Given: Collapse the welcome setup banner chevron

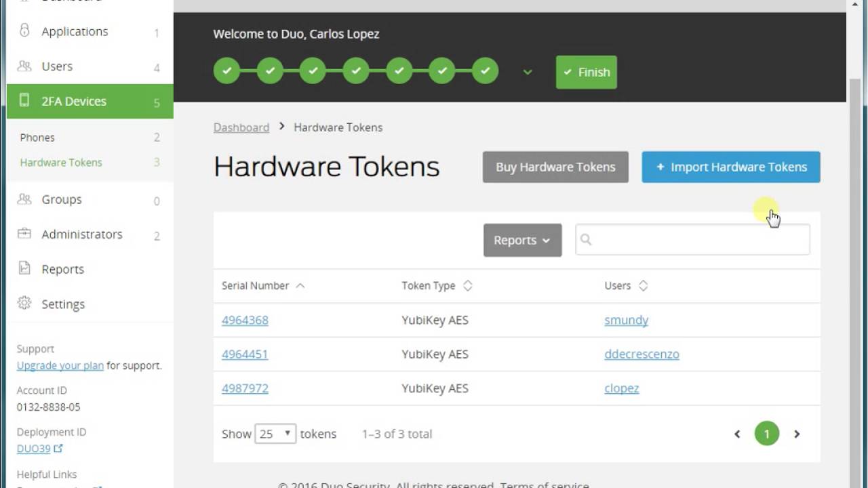Looking at the screenshot, I should 528,72.
